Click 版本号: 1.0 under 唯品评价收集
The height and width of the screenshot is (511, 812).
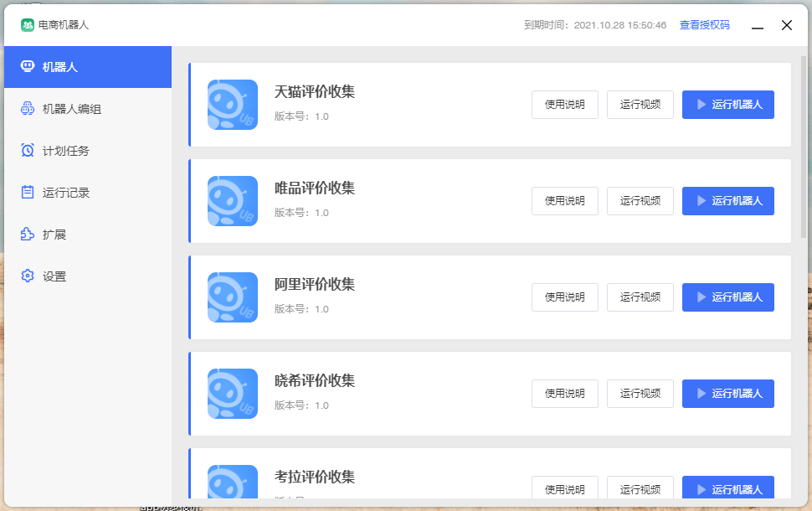[301, 213]
